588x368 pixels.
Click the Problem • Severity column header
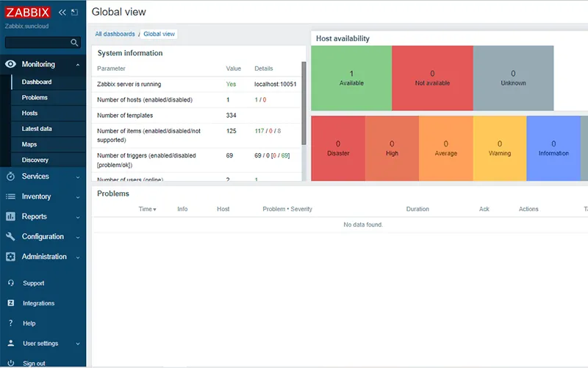287,209
